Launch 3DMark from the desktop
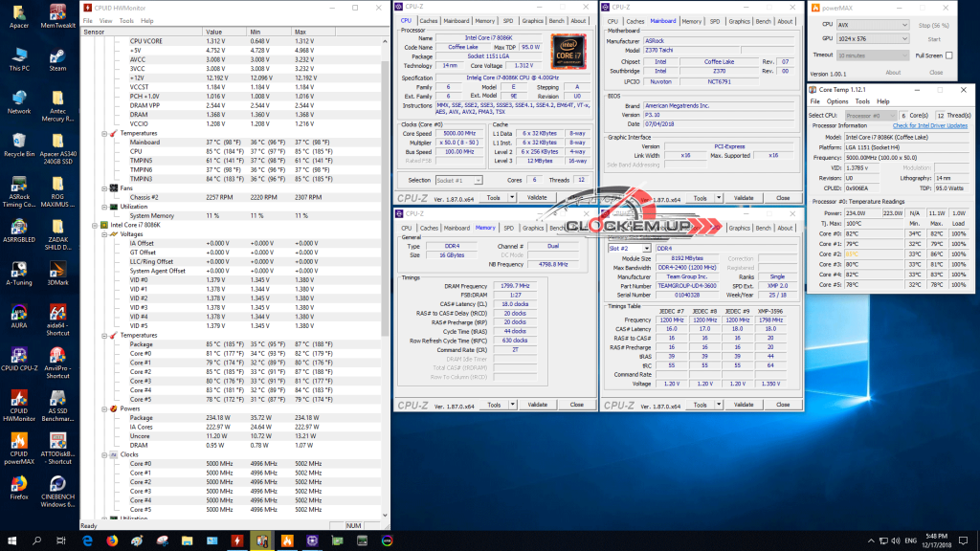 coord(57,274)
